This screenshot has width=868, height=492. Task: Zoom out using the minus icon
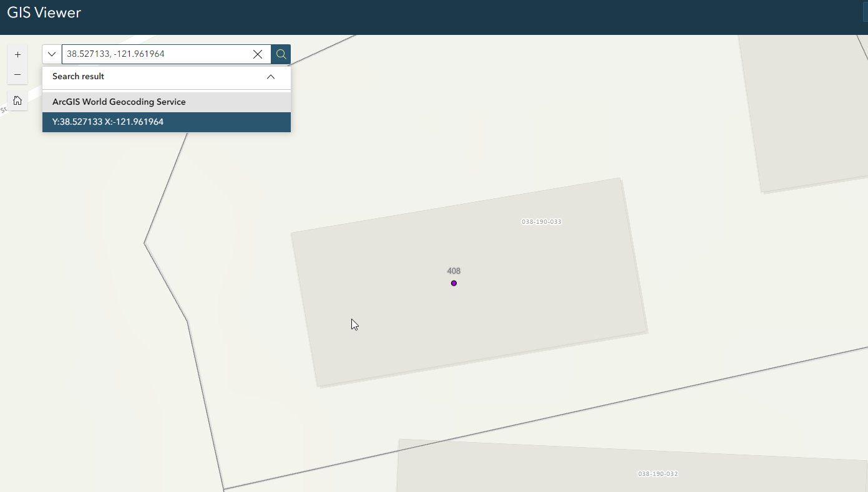coord(17,74)
